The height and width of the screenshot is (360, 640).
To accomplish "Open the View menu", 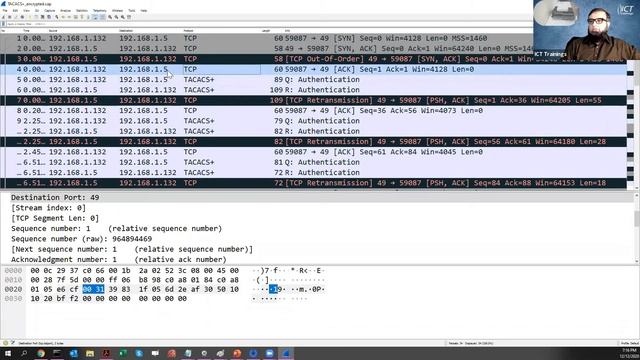I will (27, 11).
